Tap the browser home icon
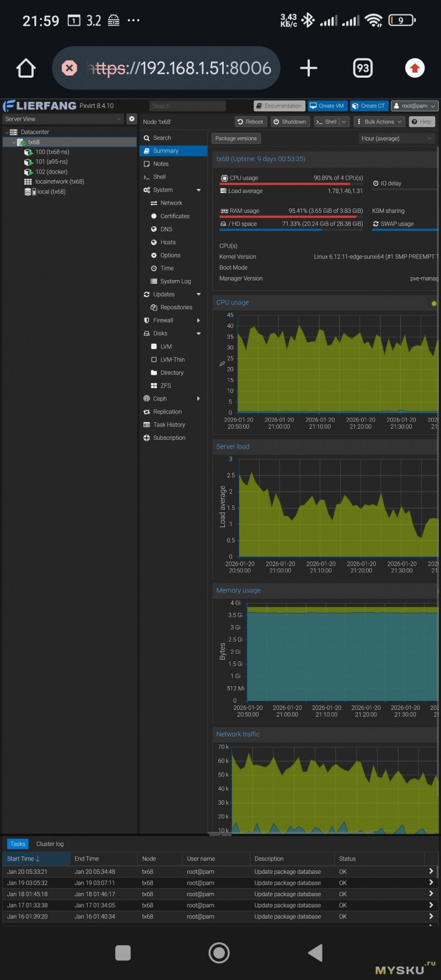The height and width of the screenshot is (980, 441). point(26,68)
